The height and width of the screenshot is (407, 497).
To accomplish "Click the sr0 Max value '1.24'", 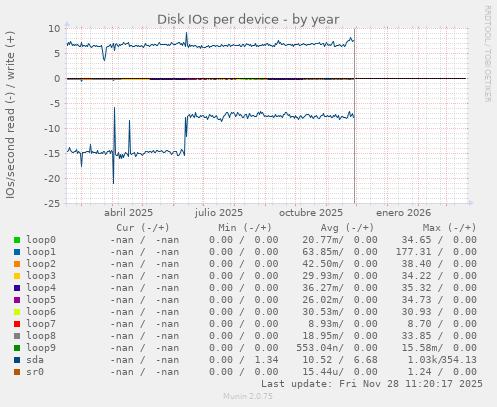I will pyautogui.click(x=419, y=372).
